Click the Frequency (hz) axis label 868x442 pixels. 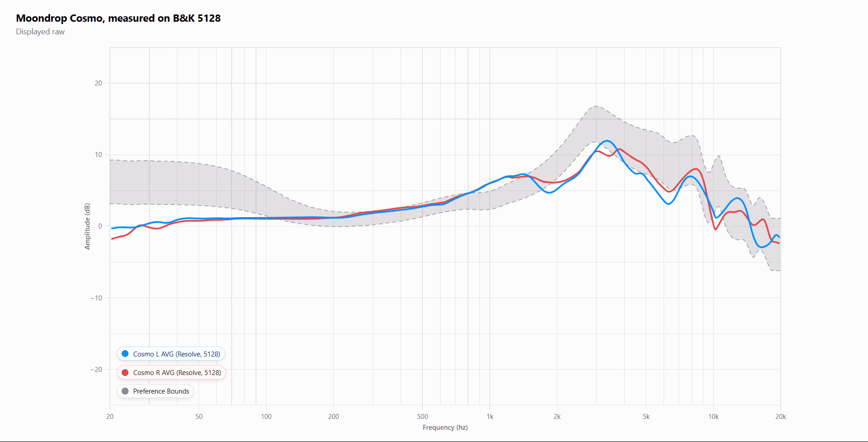tap(445, 427)
